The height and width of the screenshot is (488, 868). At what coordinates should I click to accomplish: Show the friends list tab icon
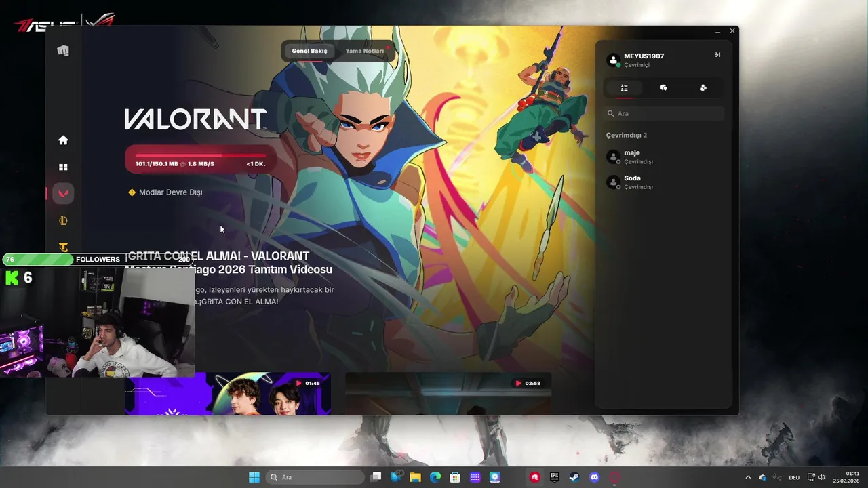tap(625, 87)
